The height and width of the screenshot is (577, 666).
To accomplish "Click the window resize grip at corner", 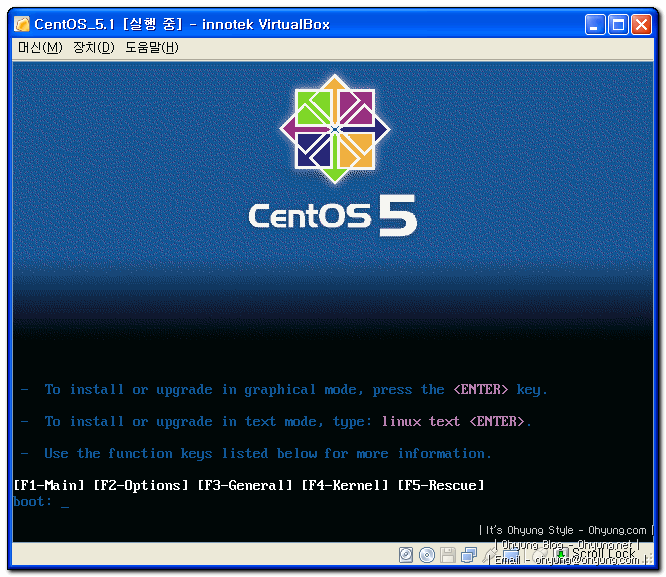I will tap(649, 558).
